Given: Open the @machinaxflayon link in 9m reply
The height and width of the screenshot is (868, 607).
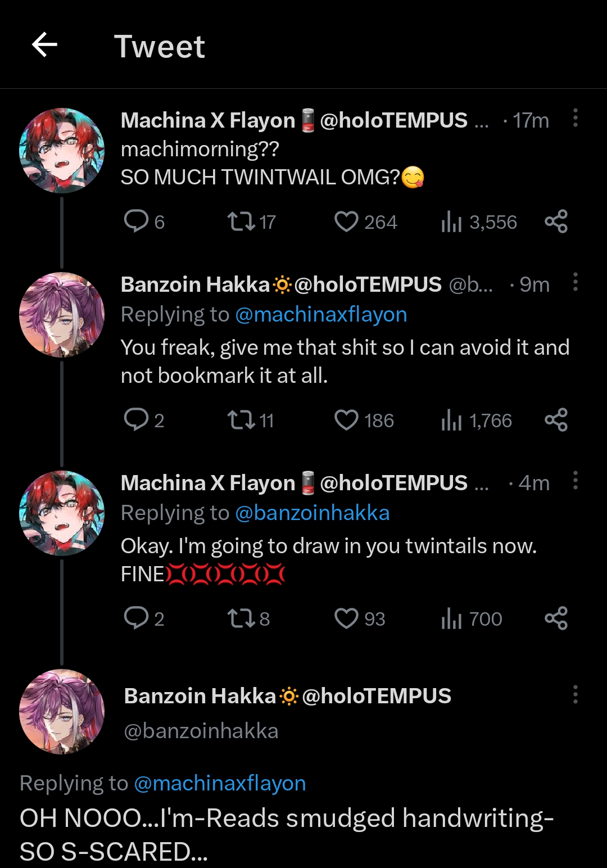Looking at the screenshot, I should pyautogui.click(x=321, y=315).
